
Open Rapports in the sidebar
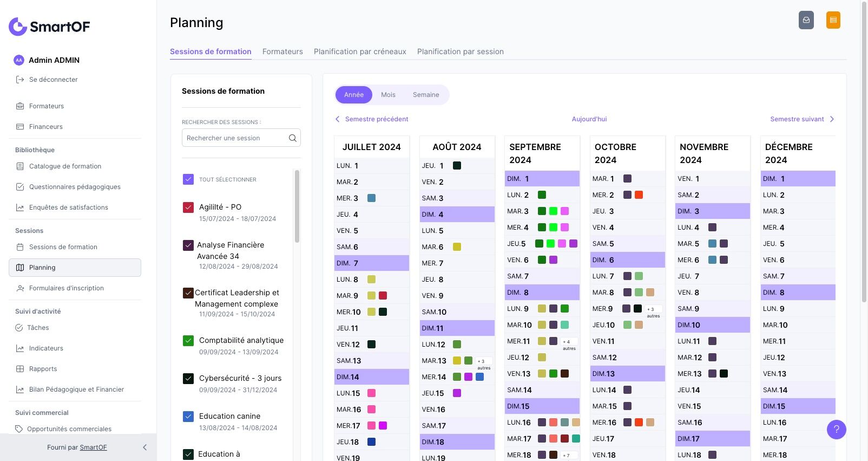pos(43,369)
